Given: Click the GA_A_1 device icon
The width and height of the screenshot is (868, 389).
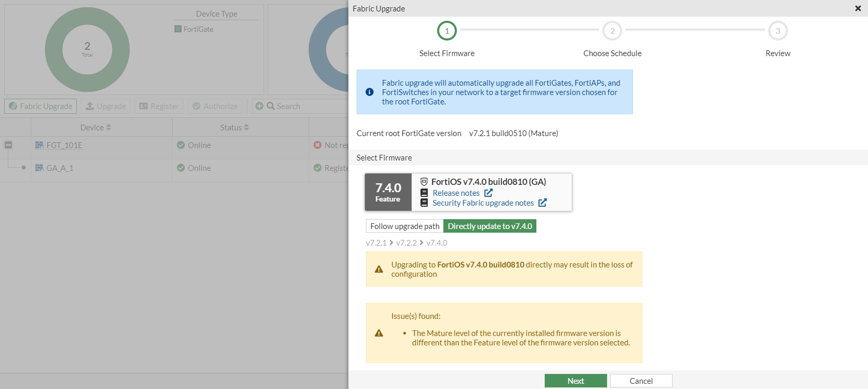Looking at the screenshot, I should 39,168.
